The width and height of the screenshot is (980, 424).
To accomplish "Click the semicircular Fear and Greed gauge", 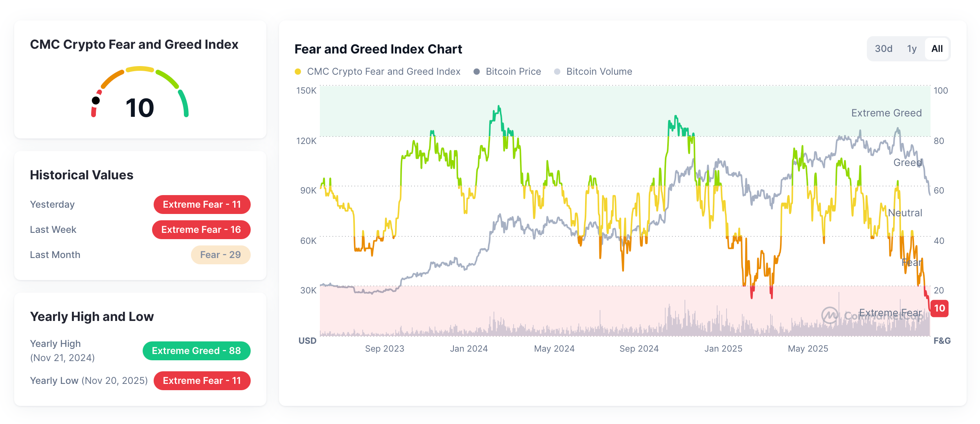I will point(139,98).
